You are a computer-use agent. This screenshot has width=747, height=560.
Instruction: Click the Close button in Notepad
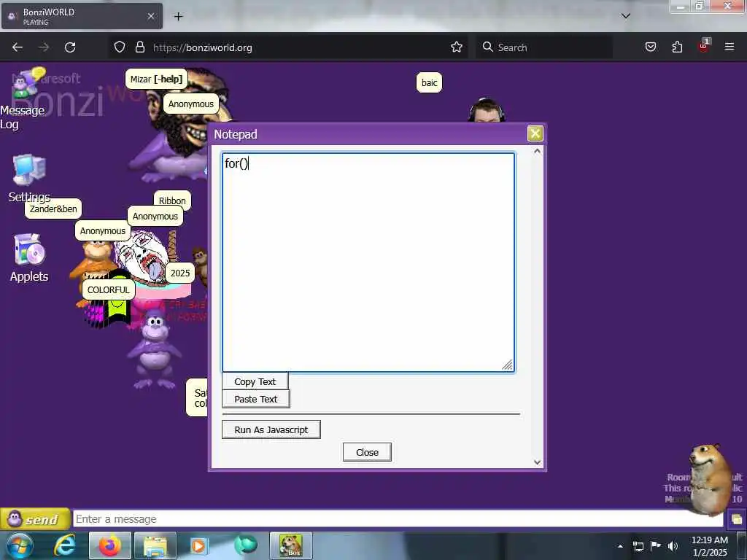(367, 452)
